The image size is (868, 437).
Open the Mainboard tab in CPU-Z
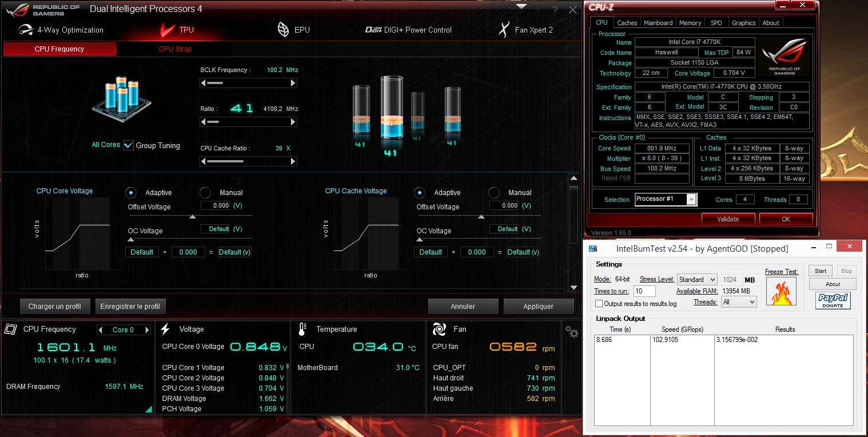[x=658, y=23]
